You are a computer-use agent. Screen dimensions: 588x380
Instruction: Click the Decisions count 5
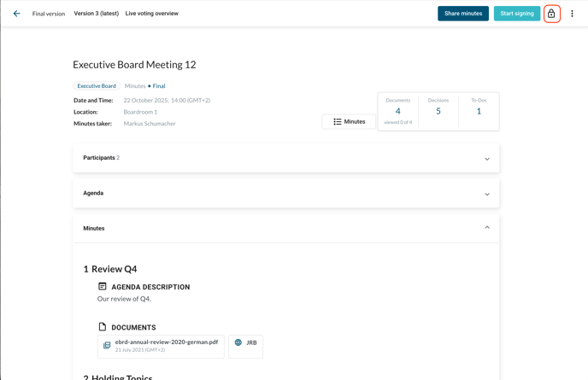(438, 111)
